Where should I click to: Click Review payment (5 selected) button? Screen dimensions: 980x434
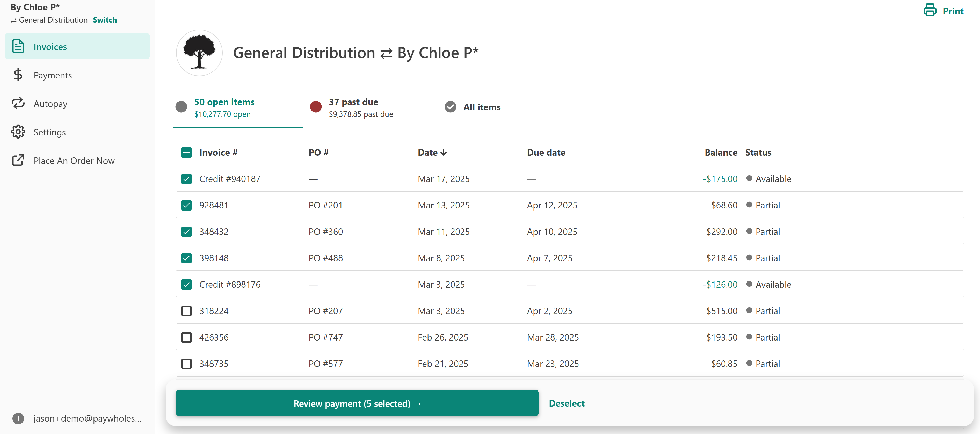tap(357, 403)
